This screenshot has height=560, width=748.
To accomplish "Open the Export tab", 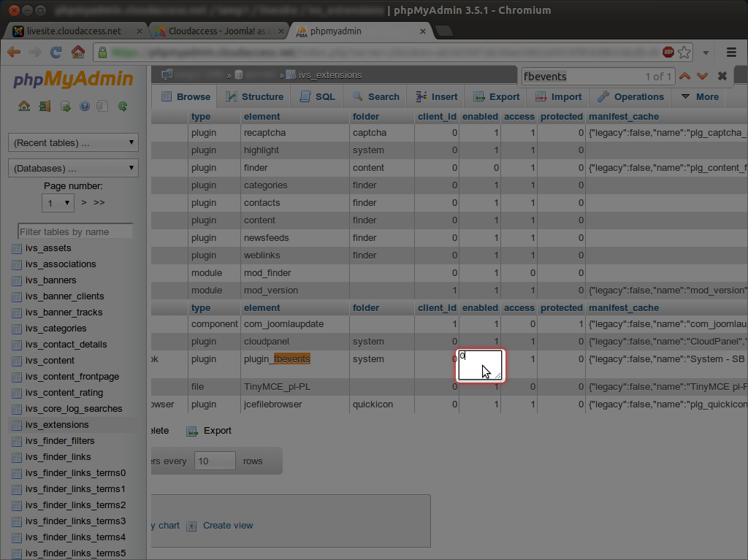I will 496,97.
